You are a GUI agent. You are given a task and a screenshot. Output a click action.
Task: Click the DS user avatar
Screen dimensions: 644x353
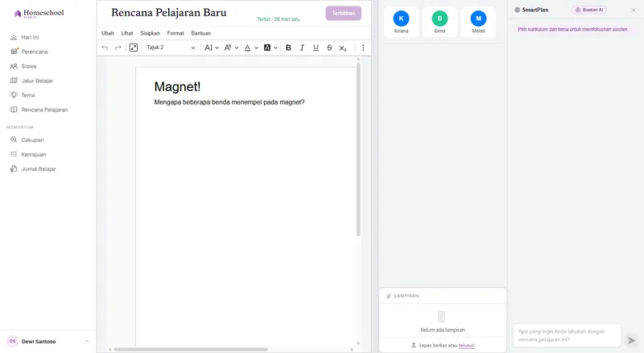coord(12,341)
